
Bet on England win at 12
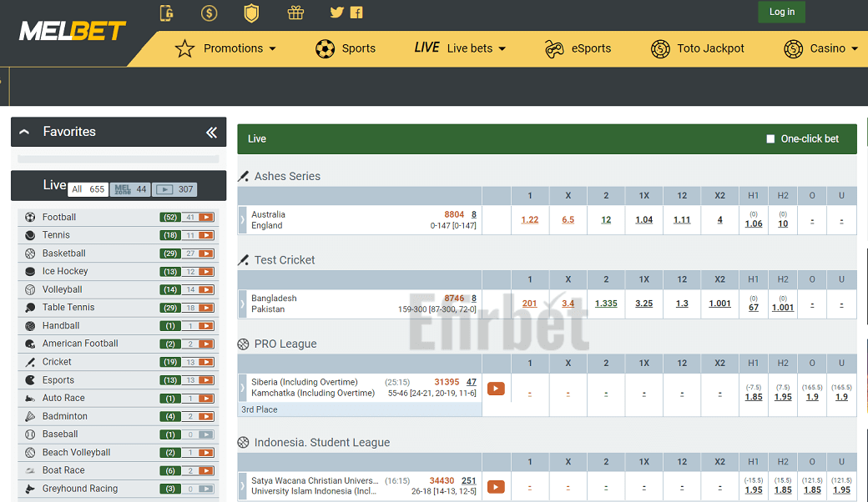click(606, 220)
